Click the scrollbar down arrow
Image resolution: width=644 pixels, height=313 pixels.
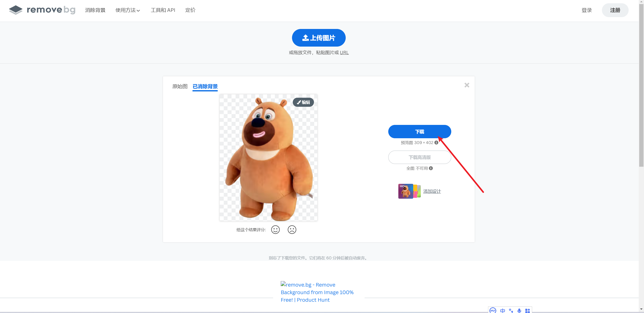coord(641,309)
